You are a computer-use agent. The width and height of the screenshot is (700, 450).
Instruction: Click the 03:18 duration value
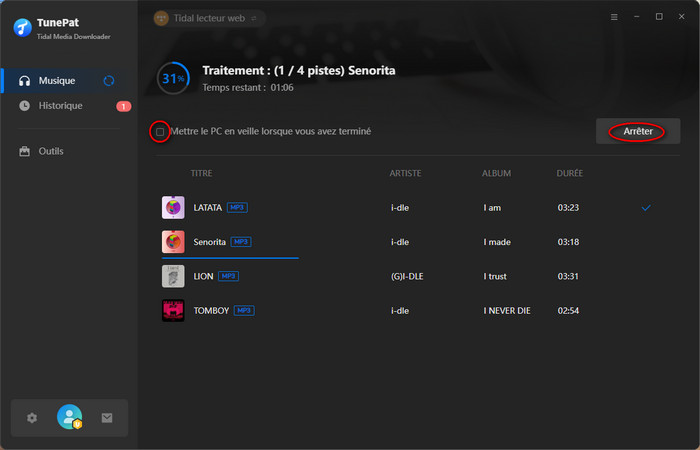tap(568, 242)
